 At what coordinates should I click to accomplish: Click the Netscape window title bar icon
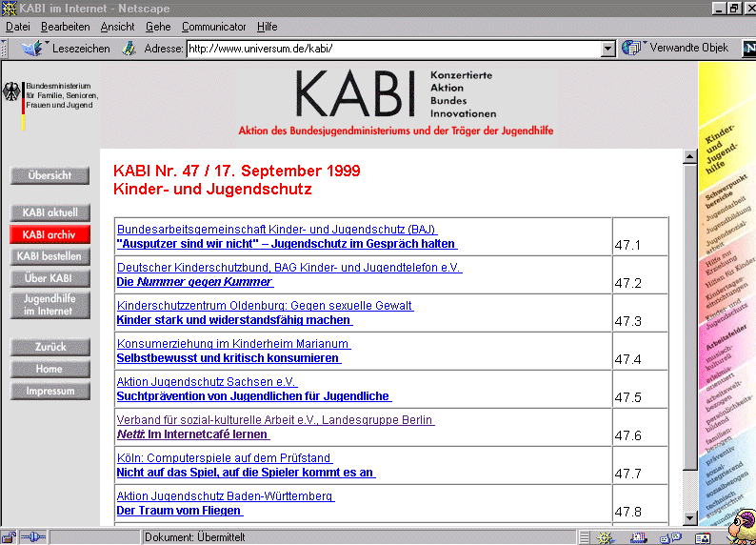pyautogui.click(x=9, y=9)
